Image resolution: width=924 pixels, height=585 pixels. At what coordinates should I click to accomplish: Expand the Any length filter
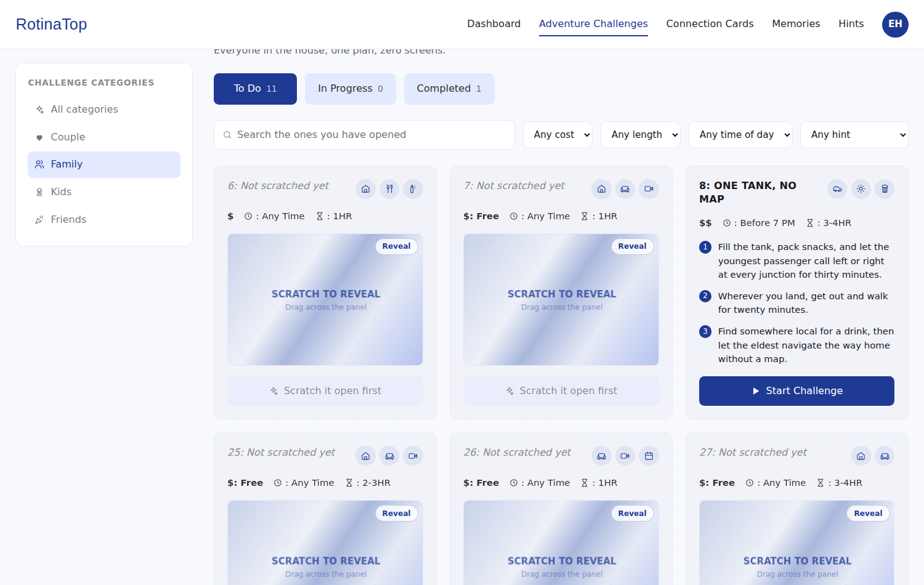[641, 135]
